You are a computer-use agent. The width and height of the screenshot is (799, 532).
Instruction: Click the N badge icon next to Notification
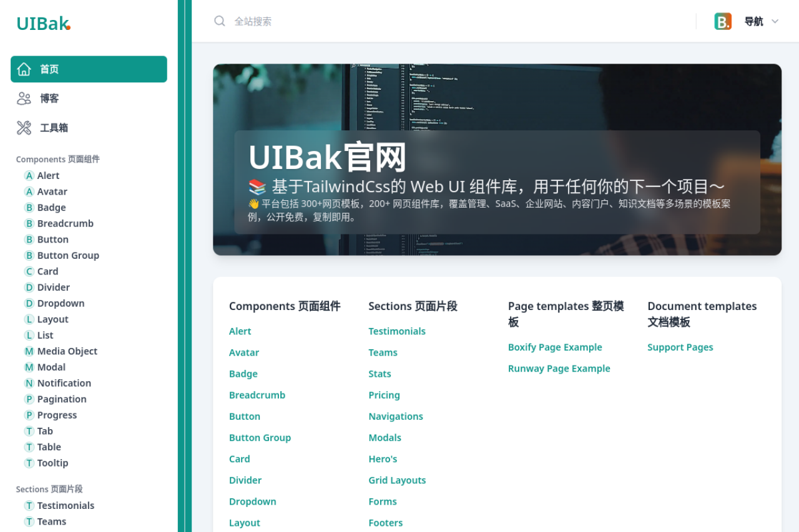(x=29, y=383)
